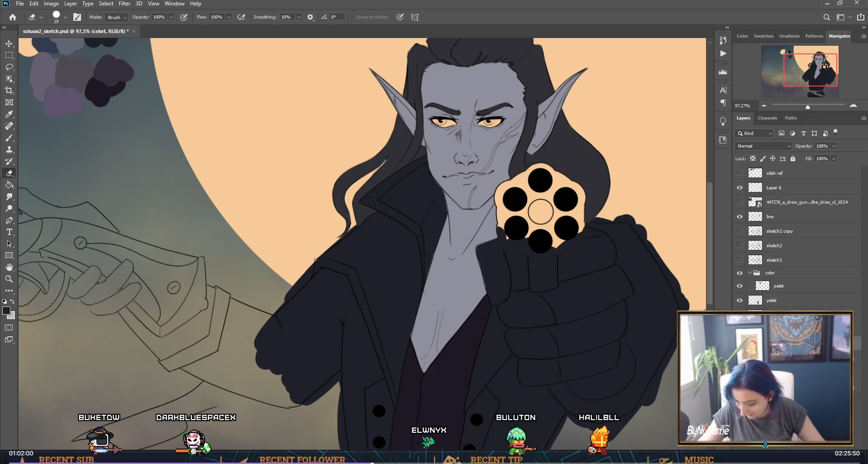Screen dimensions: 868x464
Task: Select the Rectangular Marquee tool
Action: [x=9, y=55]
